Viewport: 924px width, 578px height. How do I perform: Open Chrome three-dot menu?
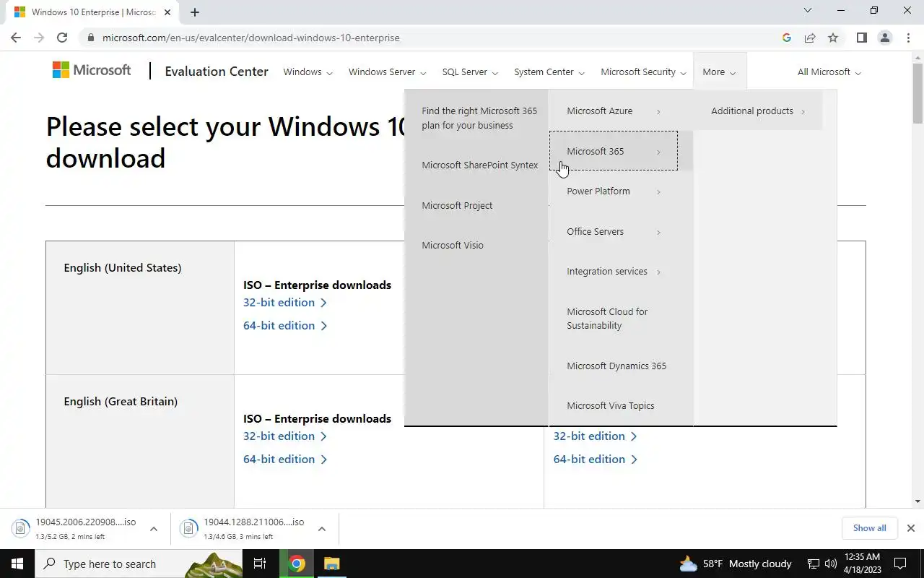(908, 38)
